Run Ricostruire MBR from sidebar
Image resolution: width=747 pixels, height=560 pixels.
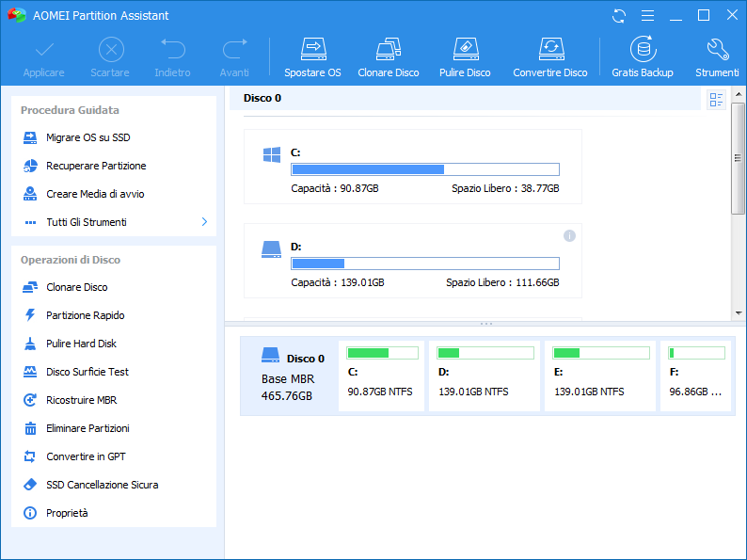(x=81, y=400)
